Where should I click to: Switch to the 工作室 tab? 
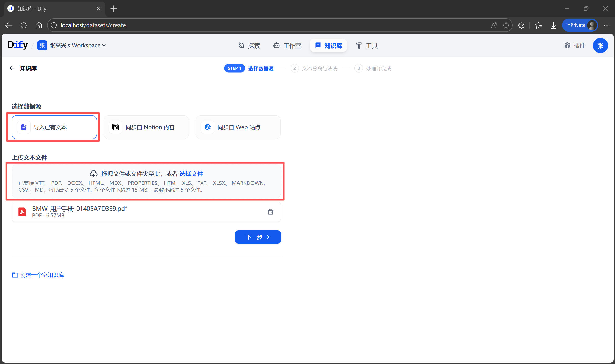[x=287, y=46]
